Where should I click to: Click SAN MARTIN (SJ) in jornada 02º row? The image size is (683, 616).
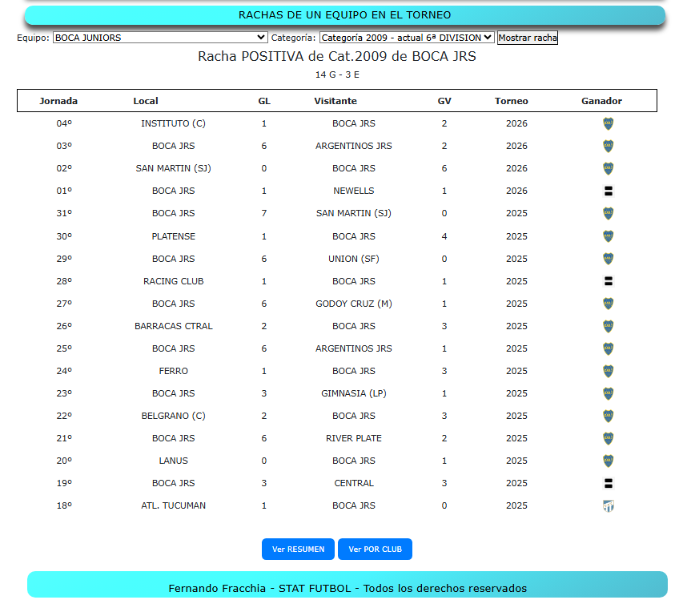tap(174, 168)
